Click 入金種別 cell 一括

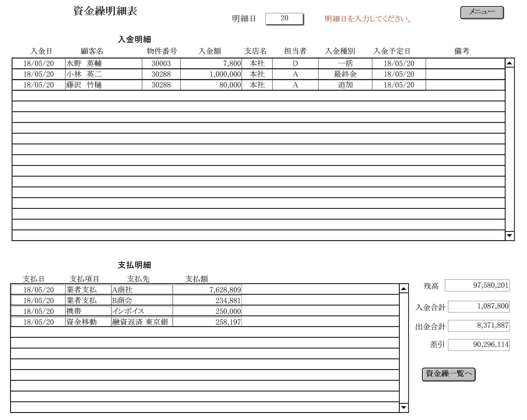345,63
